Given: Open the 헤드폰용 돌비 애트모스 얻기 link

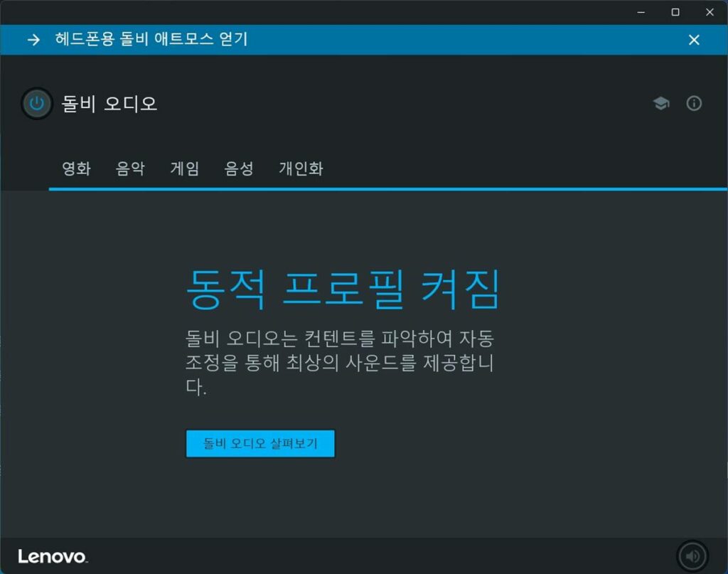Looking at the screenshot, I should tap(151, 39).
